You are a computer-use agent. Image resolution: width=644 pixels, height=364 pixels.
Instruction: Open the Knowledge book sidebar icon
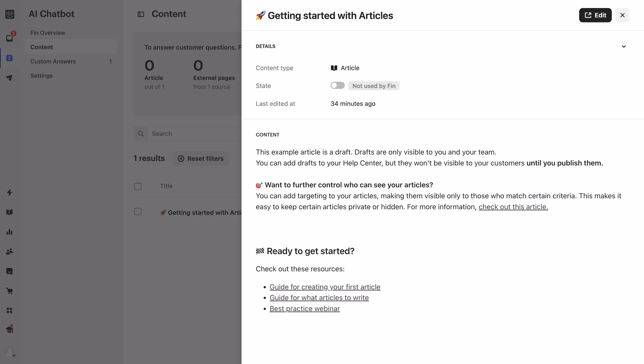coord(10,212)
